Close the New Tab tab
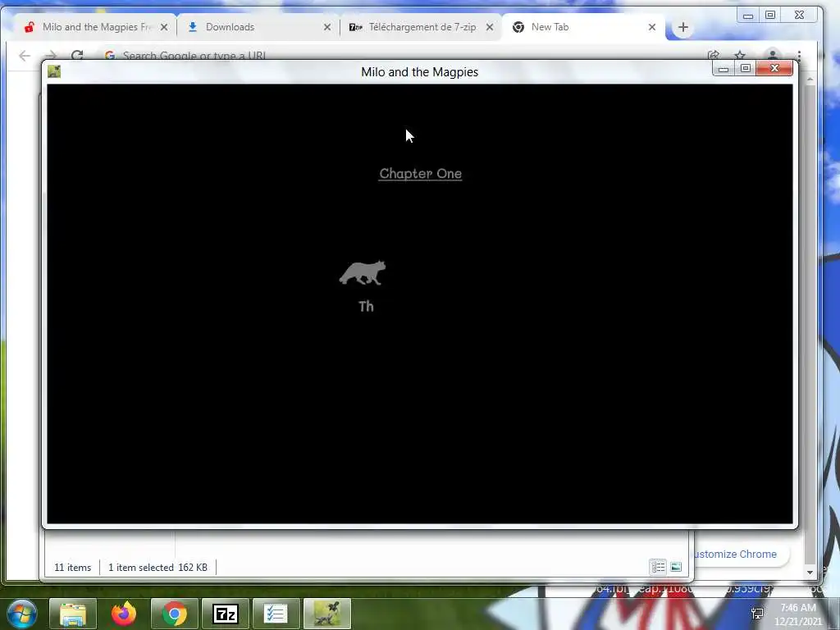 pos(652,27)
